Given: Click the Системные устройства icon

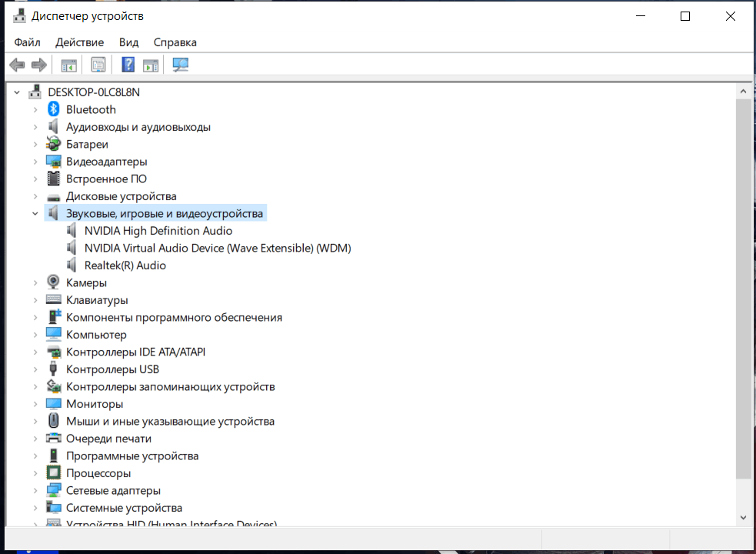Looking at the screenshot, I should [54, 507].
